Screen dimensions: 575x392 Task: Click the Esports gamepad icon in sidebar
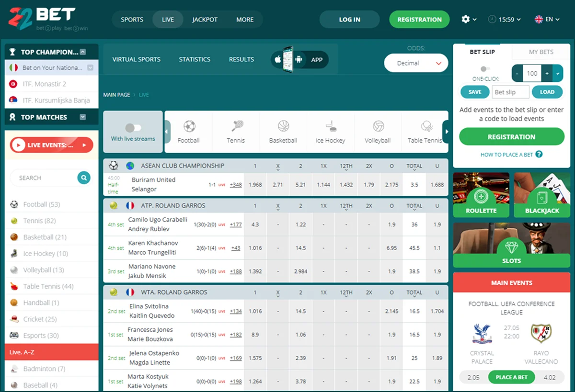pos(14,336)
